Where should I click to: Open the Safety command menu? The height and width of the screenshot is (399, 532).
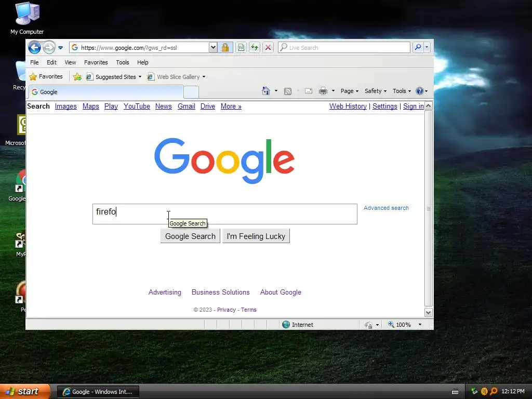(376, 91)
